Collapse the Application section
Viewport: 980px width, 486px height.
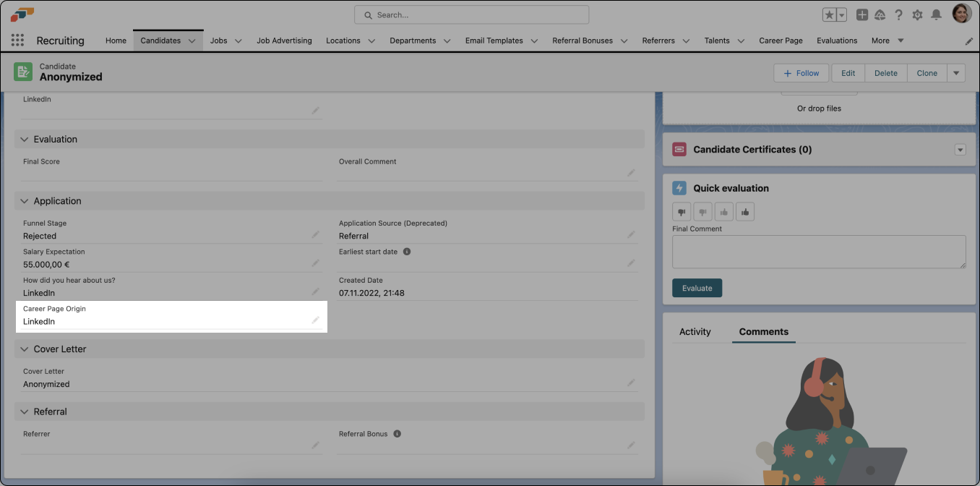[x=25, y=200]
